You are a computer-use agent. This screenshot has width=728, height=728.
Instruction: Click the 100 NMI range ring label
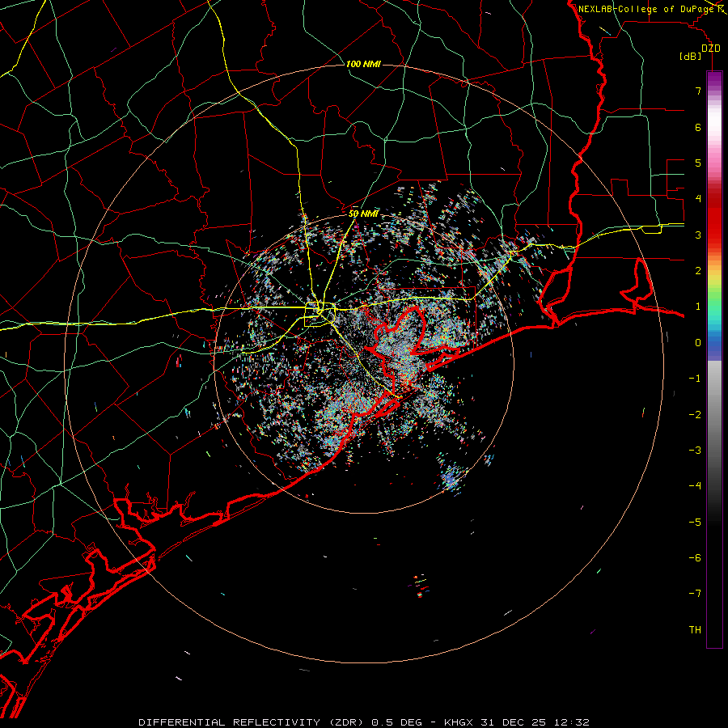pos(363,64)
